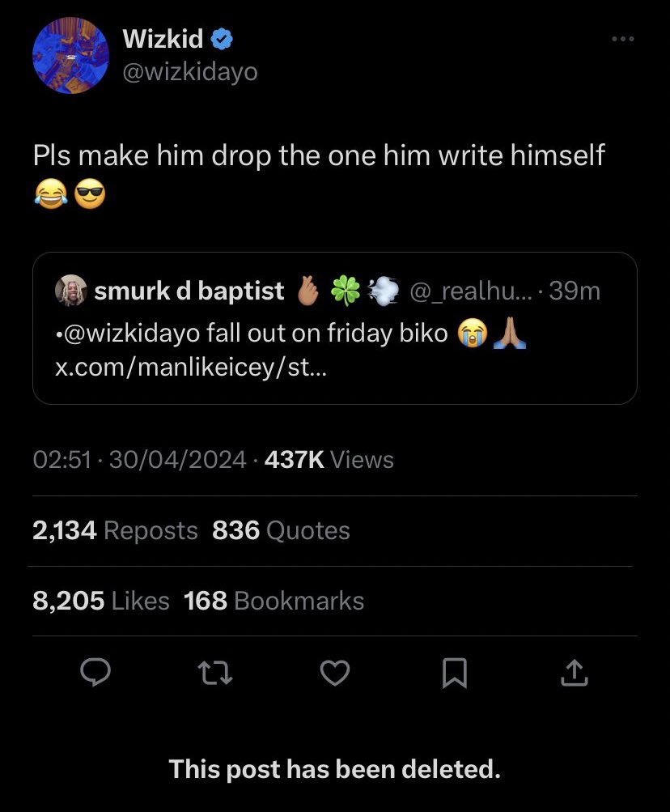Open Wizkid's profile picture
This screenshot has height=812, width=670.
[70, 54]
